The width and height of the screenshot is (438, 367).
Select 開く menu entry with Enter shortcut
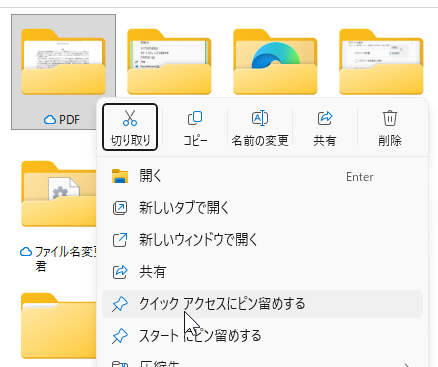(x=262, y=176)
